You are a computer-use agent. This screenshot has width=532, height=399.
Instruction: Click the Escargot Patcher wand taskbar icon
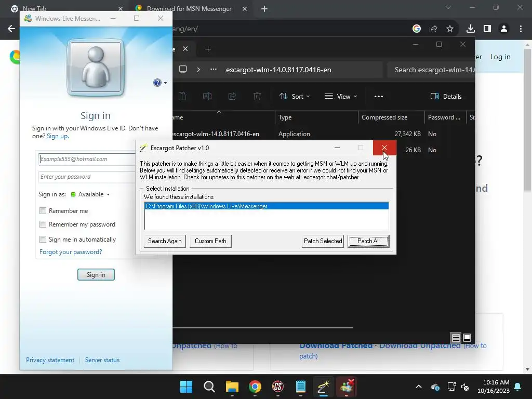click(x=323, y=387)
